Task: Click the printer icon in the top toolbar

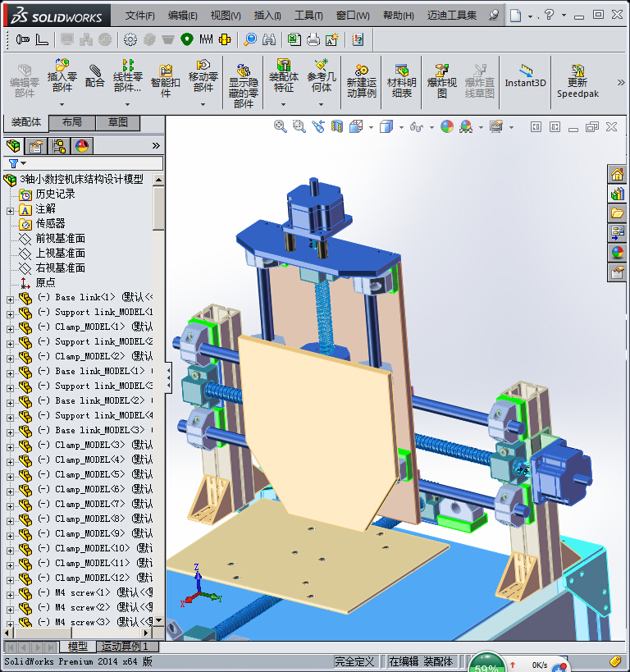Action: coord(313,39)
